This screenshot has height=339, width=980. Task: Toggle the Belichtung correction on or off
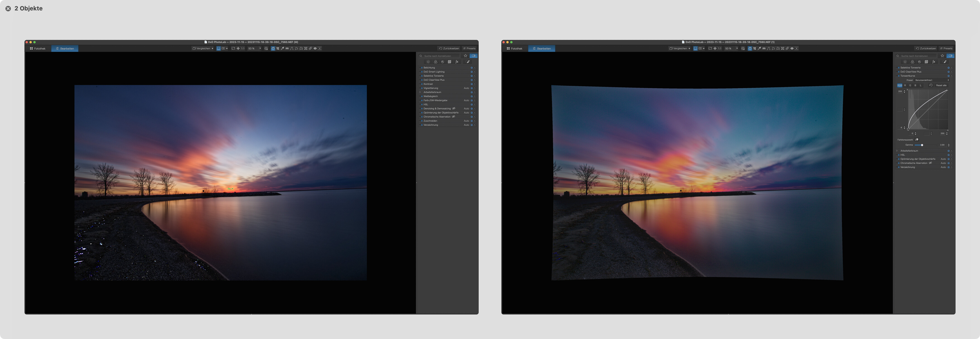(421, 68)
